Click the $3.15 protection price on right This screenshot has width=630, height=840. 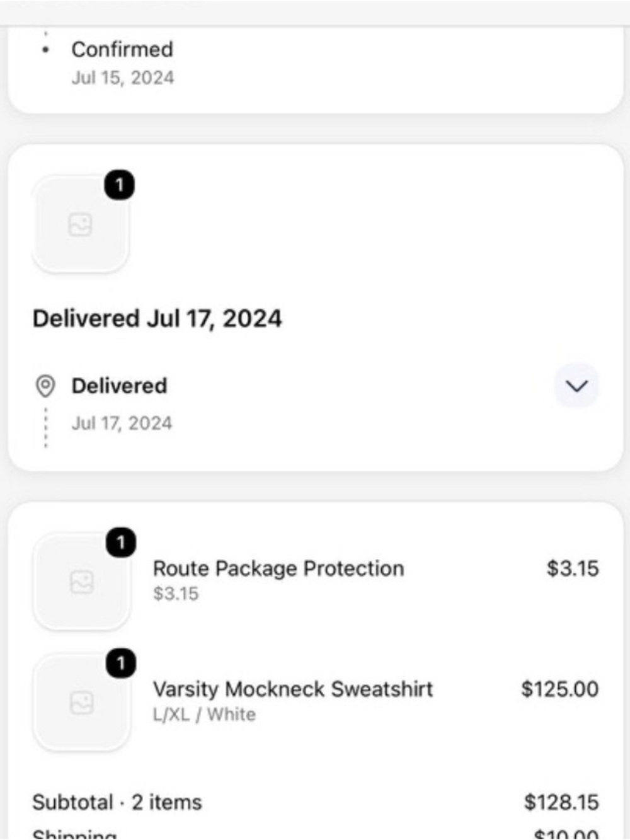pyautogui.click(x=573, y=568)
